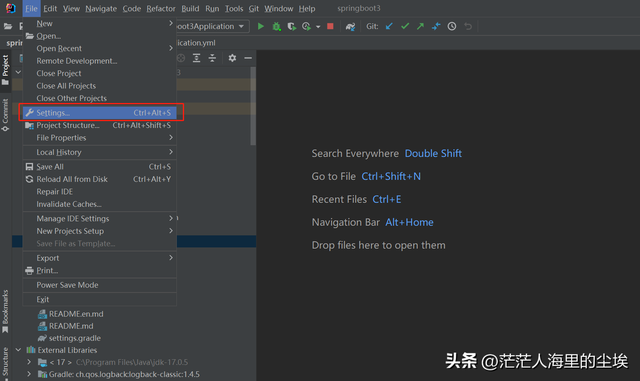
Task: Hide the Project panel with minus icon
Action: [x=248, y=58]
